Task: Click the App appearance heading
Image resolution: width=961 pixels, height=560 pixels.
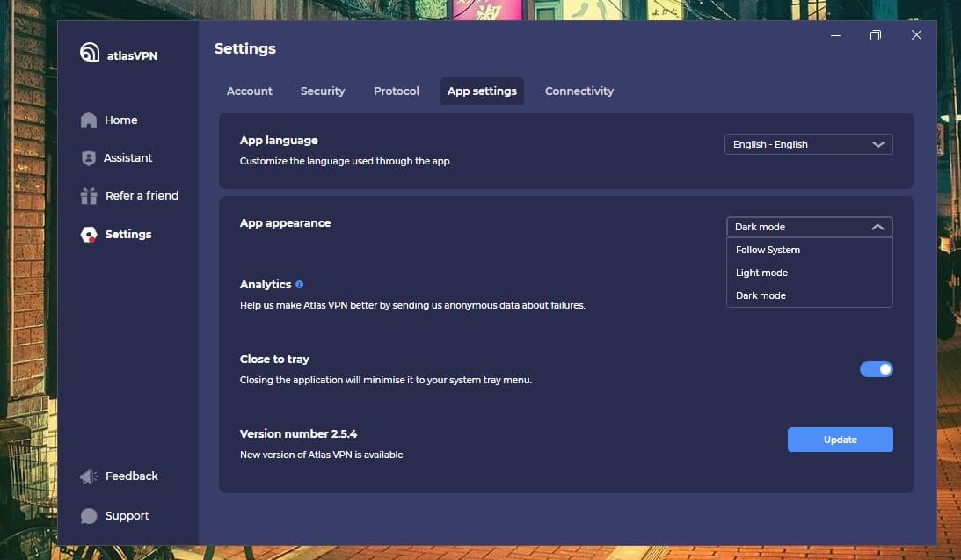Action: click(285, 223)
